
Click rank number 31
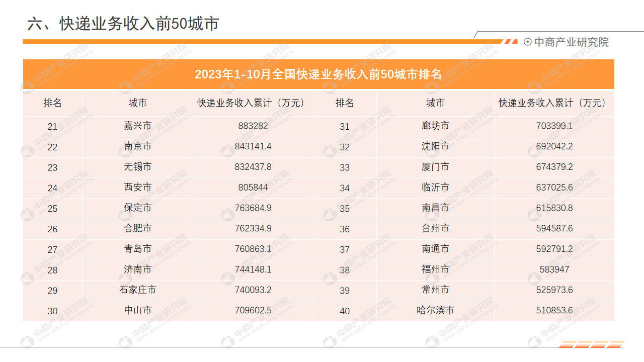(x=345, y=127)
